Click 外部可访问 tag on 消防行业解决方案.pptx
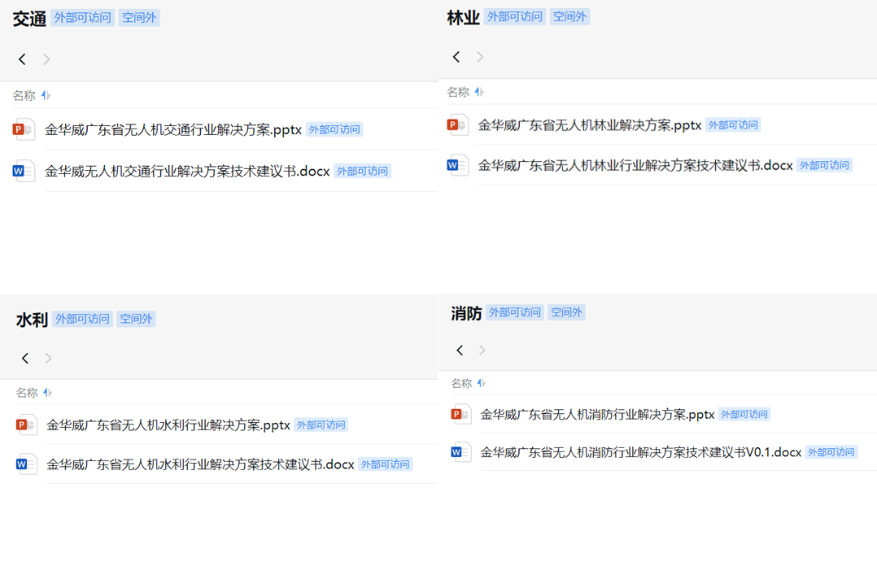Viewport: 877px width, 588px height. point(744,414)
